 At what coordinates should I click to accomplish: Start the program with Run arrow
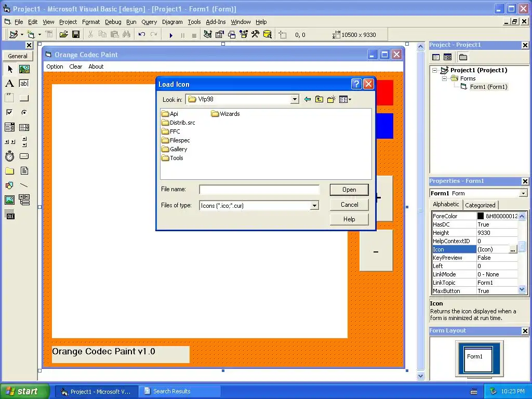coord(171,35)
